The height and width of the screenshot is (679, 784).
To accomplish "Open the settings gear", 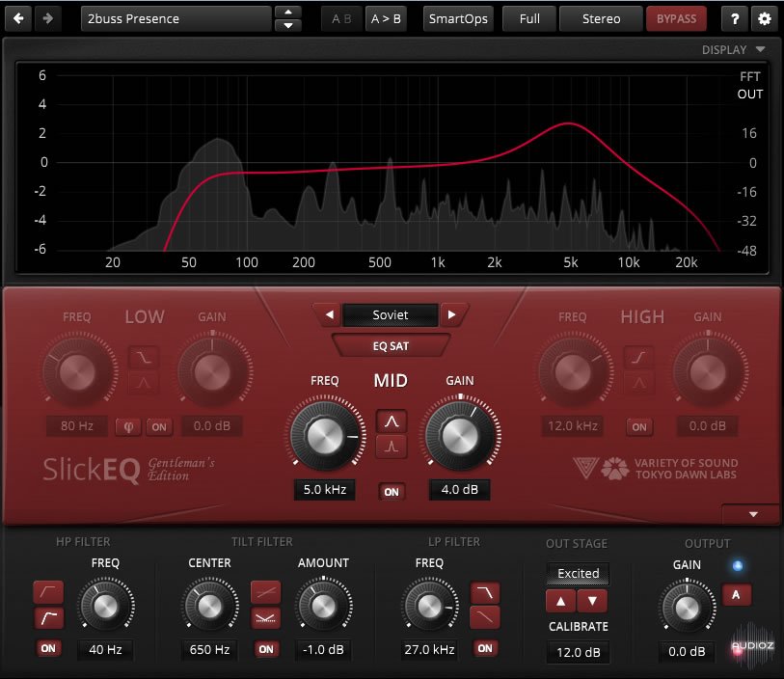I will pyautogui.click(x=765, y=19).
